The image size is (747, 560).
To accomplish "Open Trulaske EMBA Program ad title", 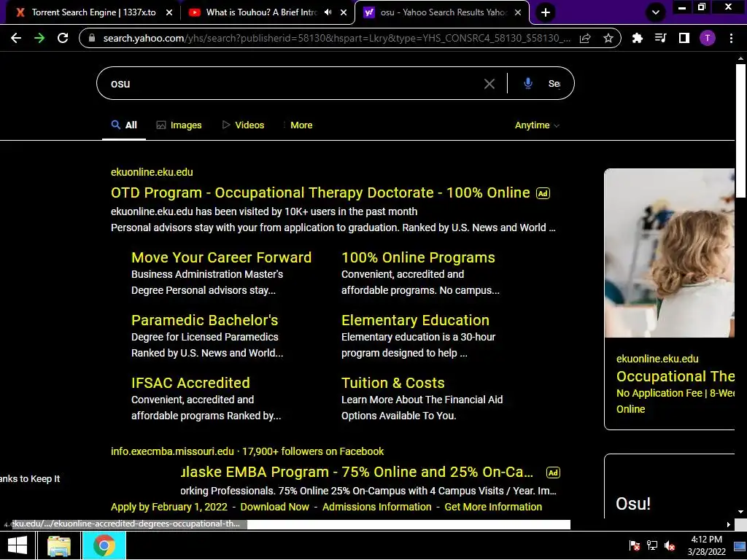I will pos(357,472).
